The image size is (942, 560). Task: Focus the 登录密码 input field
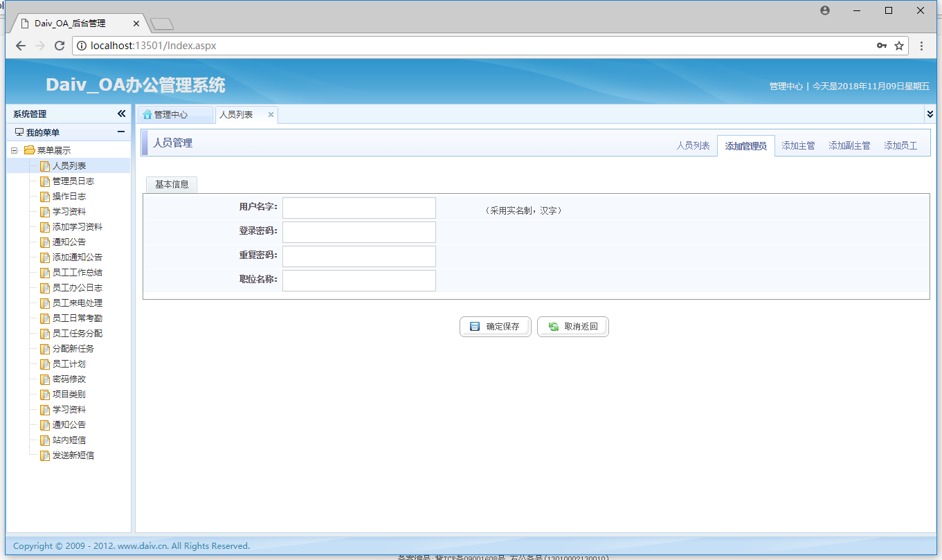tap(359, 233)
